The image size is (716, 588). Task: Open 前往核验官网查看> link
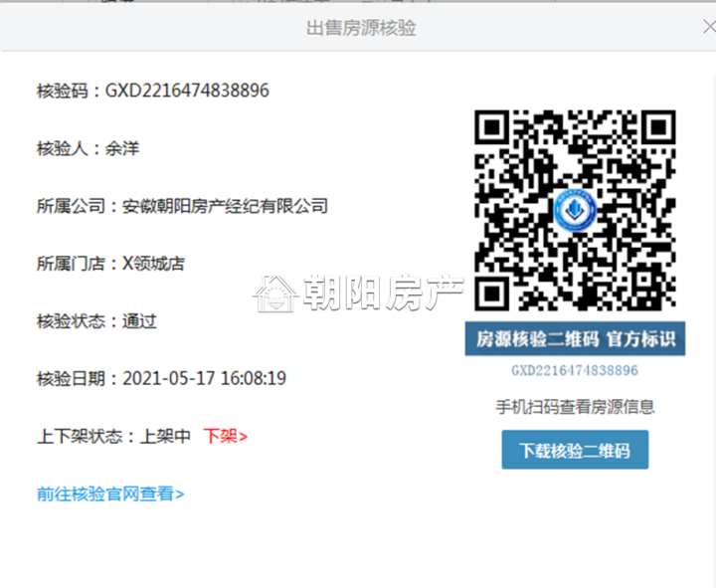pos(110,493)
